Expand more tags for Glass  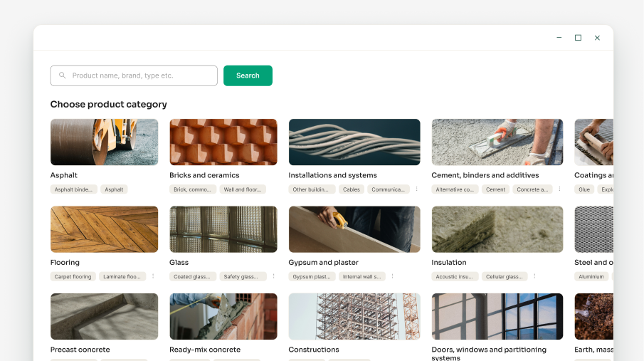(273, 276)
